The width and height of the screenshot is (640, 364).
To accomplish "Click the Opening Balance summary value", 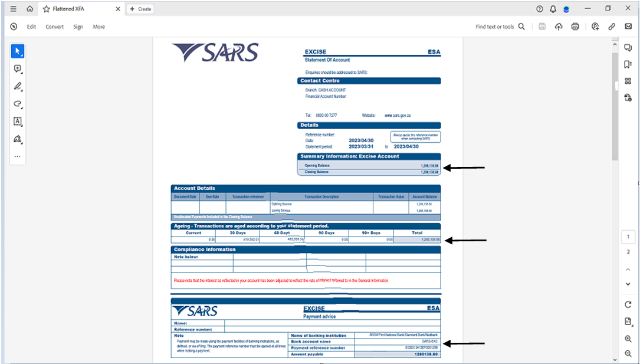I will [429, 166].
